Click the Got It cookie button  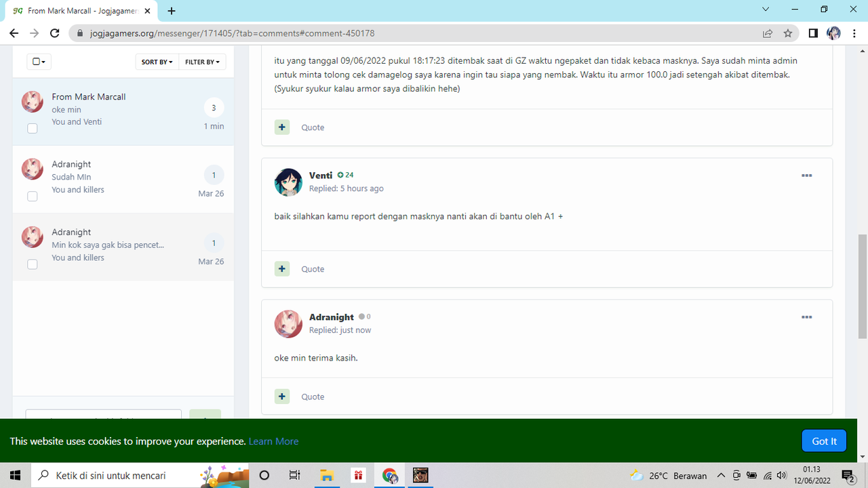point(824,441)
